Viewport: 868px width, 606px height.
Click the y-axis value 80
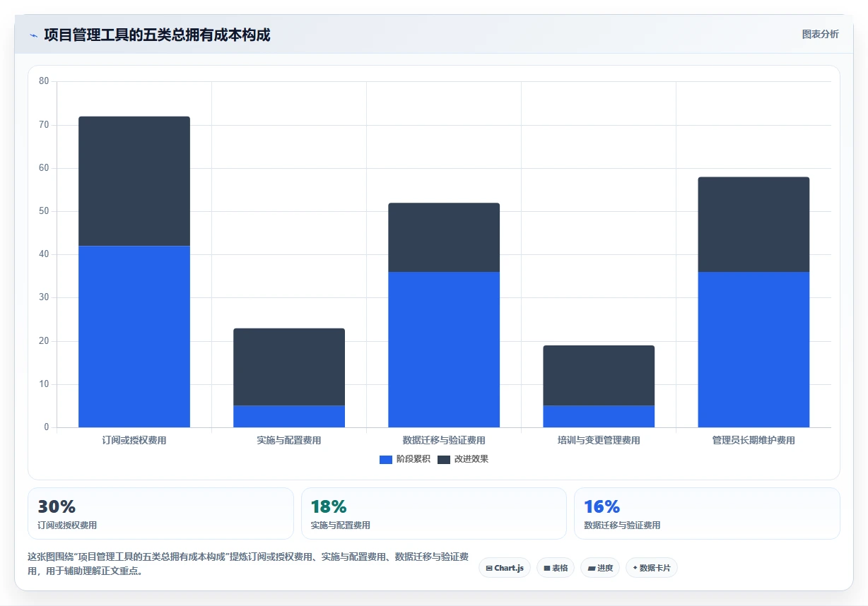pyautogui.click(x=44, y=81)
